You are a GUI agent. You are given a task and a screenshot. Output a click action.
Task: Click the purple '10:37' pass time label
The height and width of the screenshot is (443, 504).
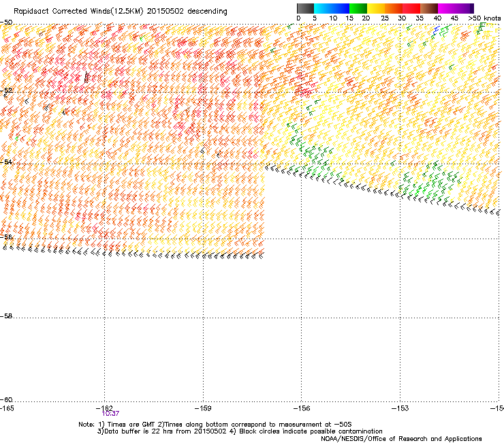click(110, 414)
